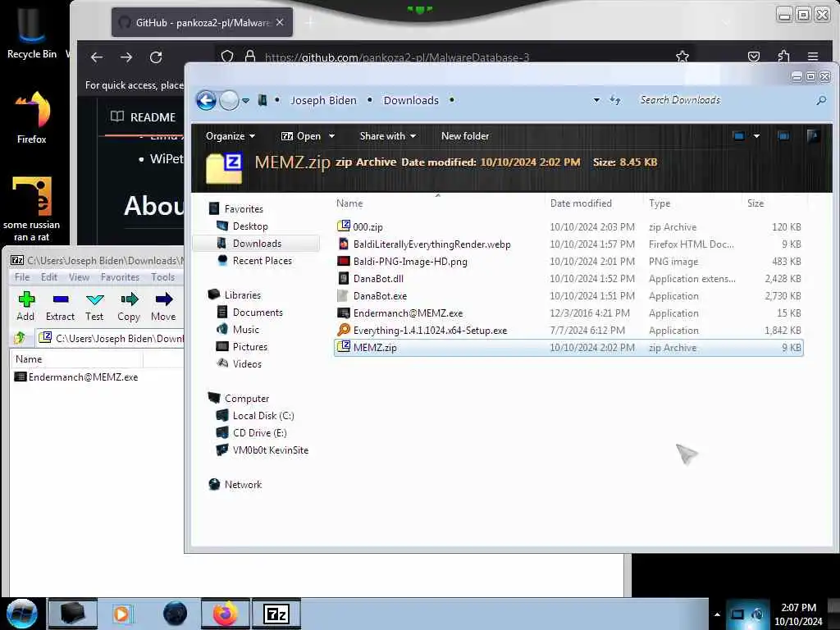Bookmark page with Firefox star icon
This screenshot has height=630, width=840.
(682, 57)
